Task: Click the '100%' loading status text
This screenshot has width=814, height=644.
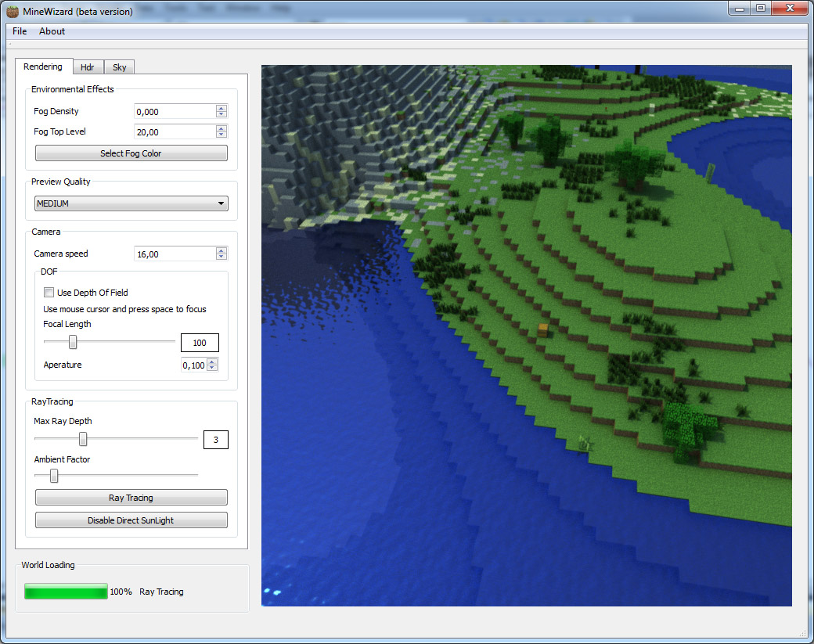Action: (121, 592)
